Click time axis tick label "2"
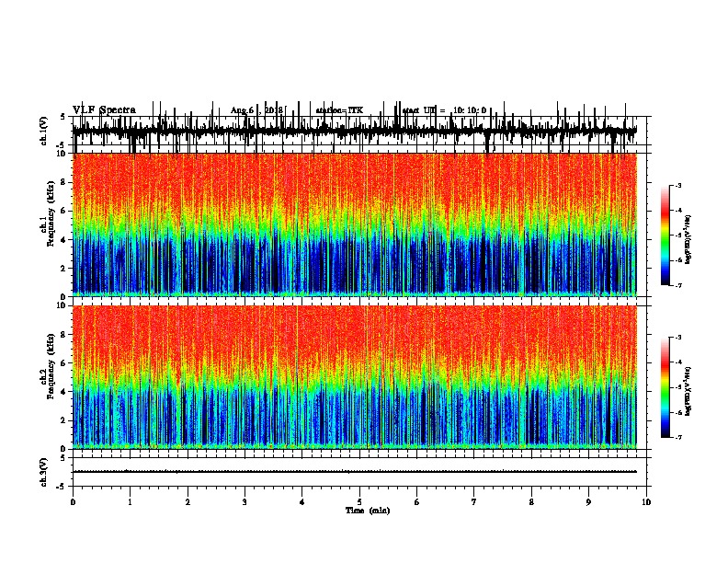 (188, 502)
